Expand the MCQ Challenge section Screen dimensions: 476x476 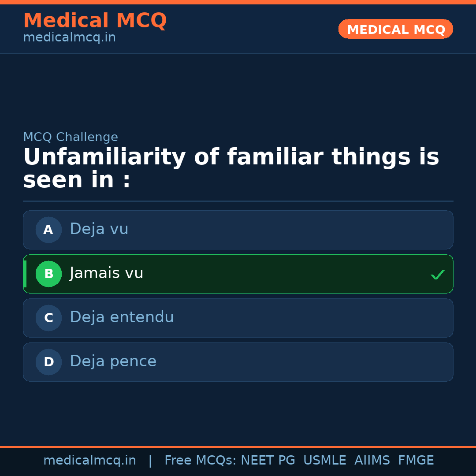point(71,137)
